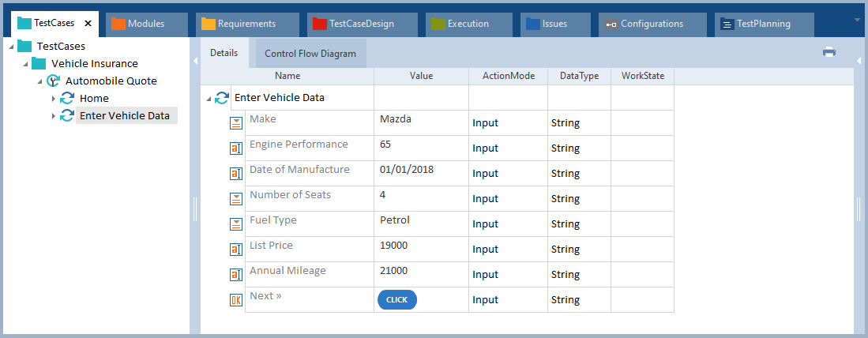
Task: Collapse Enter Vehicle Data table group
Action: 209,99
